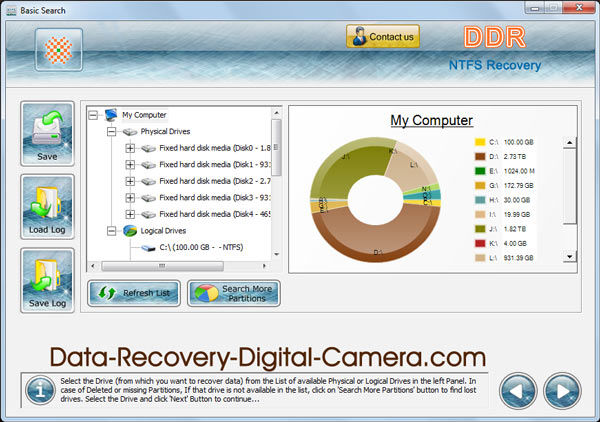Click the teal H:\ legend swatch
The height and width of the screenshot is (422, 600).
pyautogui.click(x=480, y=200)
